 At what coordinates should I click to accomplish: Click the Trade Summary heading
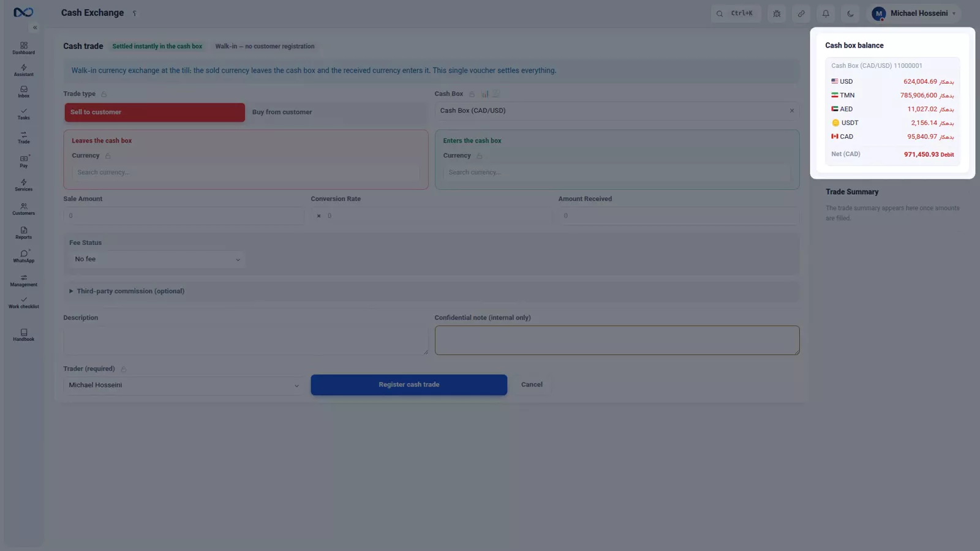tap(851, 192)
